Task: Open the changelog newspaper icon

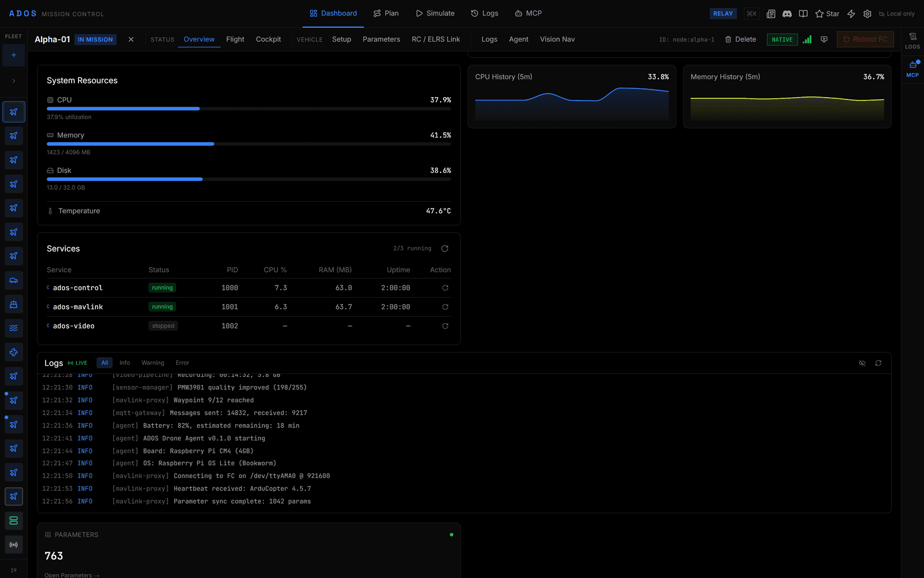Action: (771, 14)
